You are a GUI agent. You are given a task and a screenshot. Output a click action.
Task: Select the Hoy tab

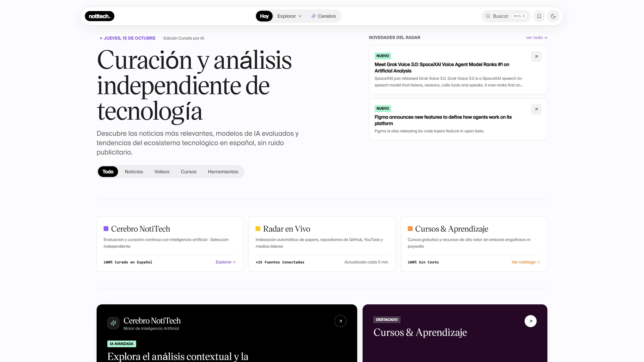pos(264,16)
